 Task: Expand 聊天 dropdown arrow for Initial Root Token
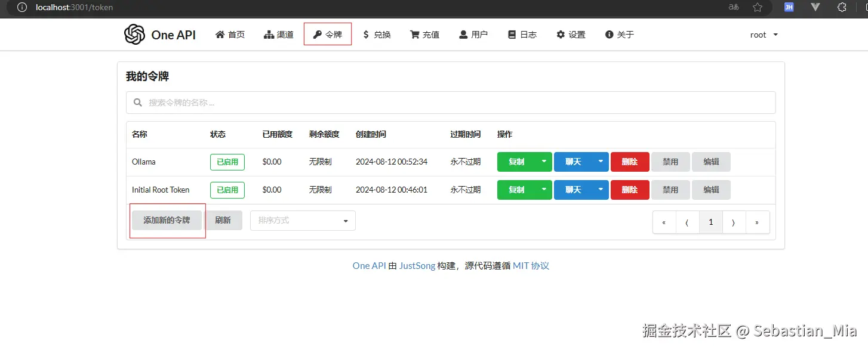pos(601,190)
